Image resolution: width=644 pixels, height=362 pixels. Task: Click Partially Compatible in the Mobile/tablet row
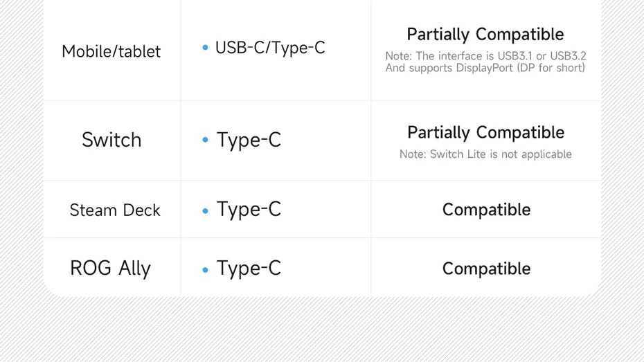pos(485,34)
